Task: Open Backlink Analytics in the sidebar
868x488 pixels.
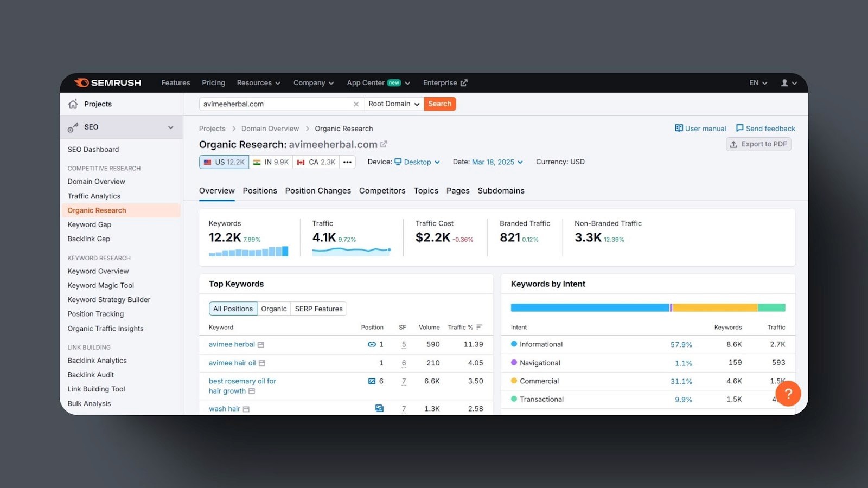Action: click(x=97, y=361)
